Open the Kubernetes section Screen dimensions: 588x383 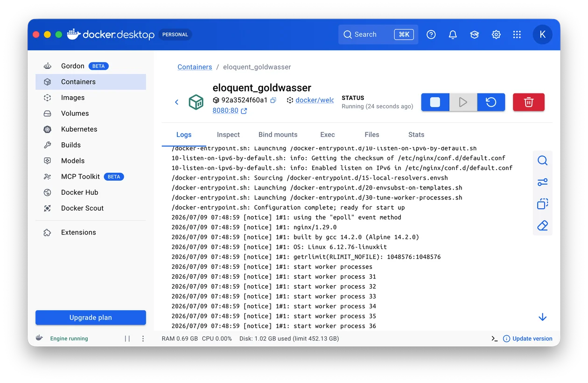tap(91, 129)
